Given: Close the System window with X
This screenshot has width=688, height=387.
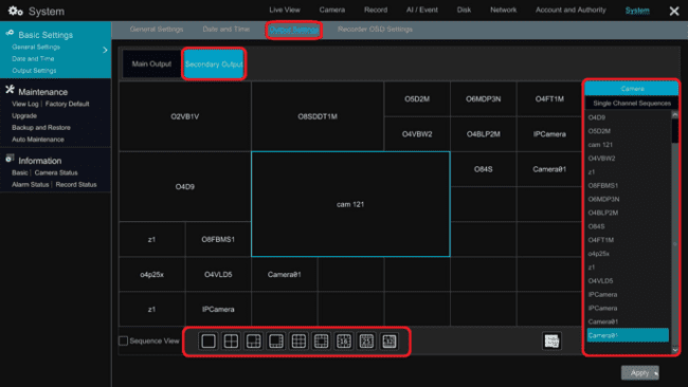Looking at the screenshot, I should point(674,11).
